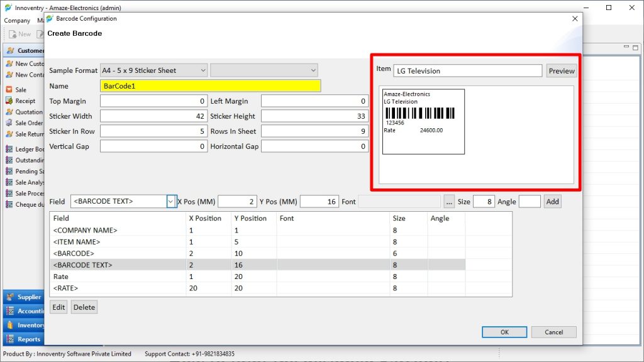
Task: Expand the Customer sidebar section
Action: (x=25, y=50)
